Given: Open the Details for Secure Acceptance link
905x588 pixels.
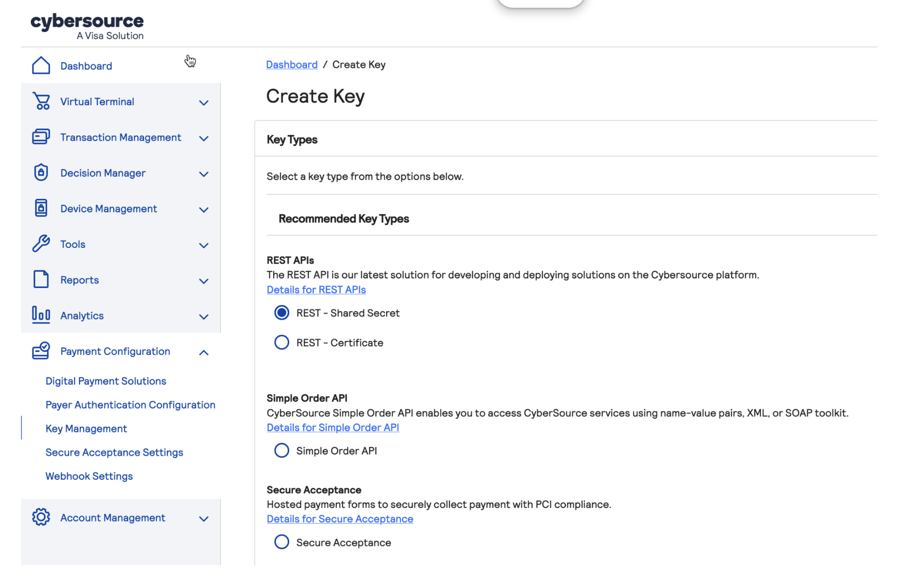Looking at the screenshot, I should pos(340,519).
